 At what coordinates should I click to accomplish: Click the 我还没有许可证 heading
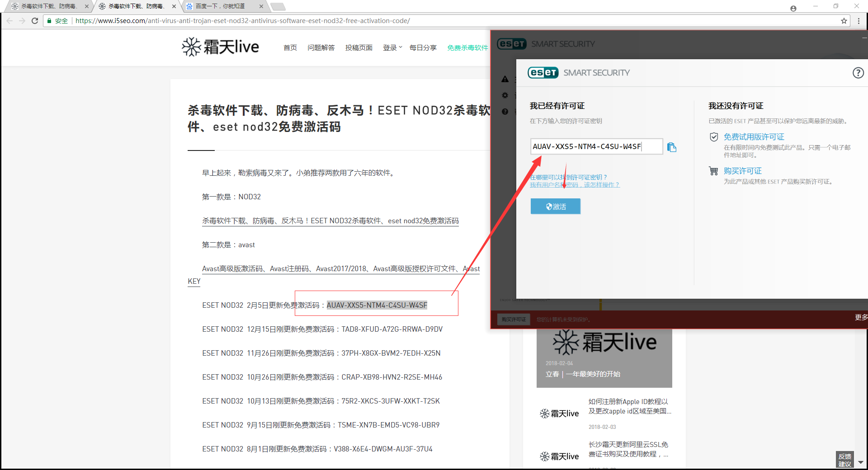(x=736, y=106)
